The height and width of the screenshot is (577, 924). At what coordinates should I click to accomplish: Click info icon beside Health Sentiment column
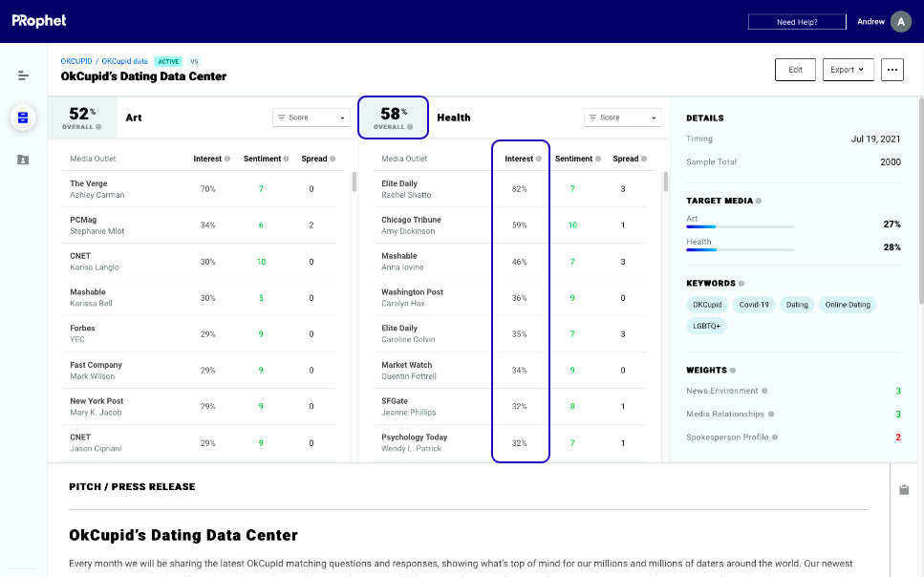(x=598, y=159)
